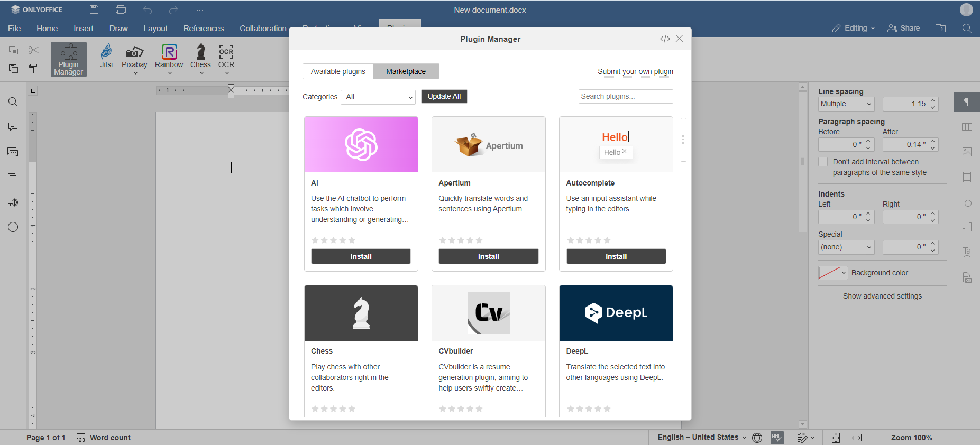Open the References menu tab
980x445 pixels.
click(x=203, y=29)
